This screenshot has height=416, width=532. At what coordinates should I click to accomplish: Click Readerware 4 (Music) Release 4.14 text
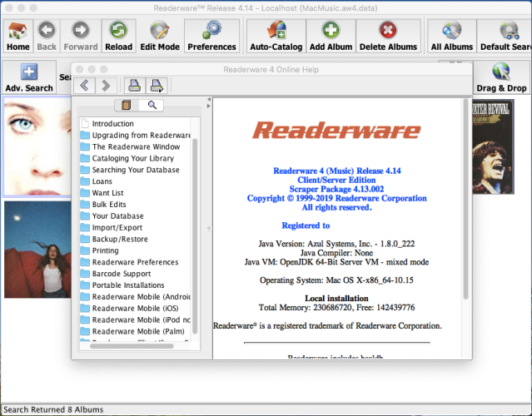(337, 171)
